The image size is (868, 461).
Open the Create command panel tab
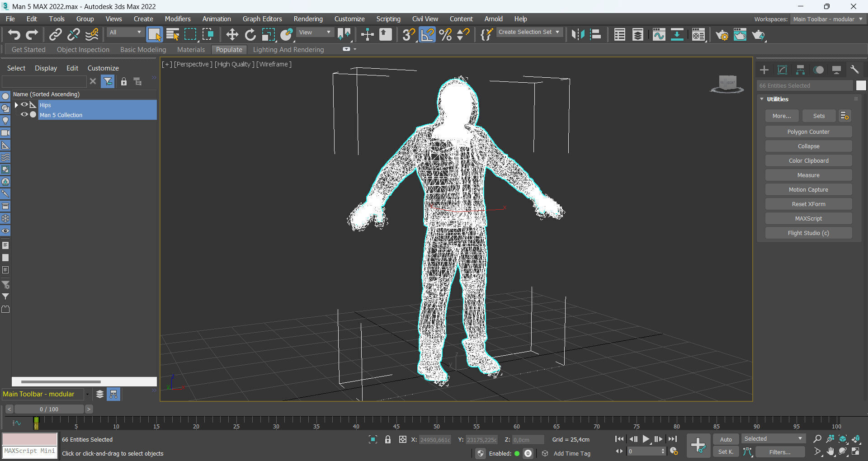pos(764,70)
